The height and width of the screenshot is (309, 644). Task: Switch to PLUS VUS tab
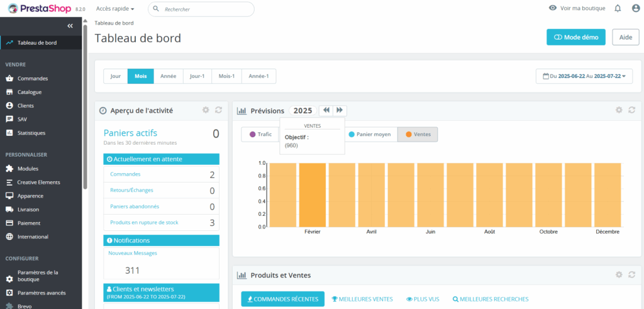click(423, 299)
